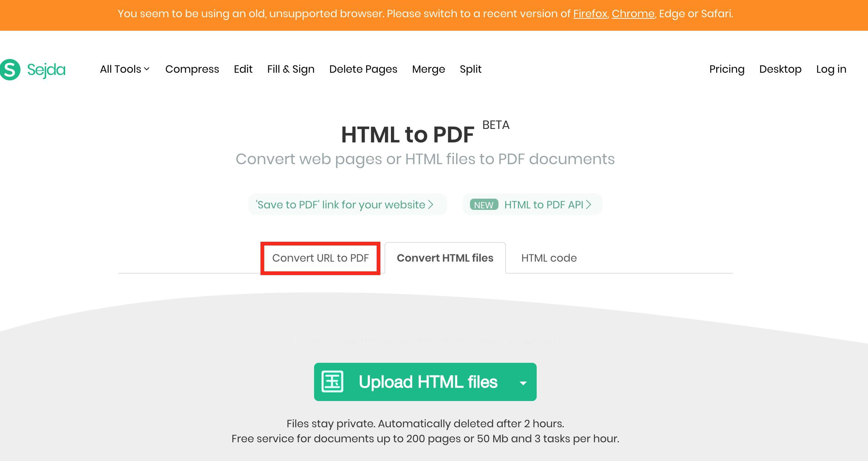Open the Upload HTML files dropdown arrow
The image size is (868, 461).
(523, 383)
